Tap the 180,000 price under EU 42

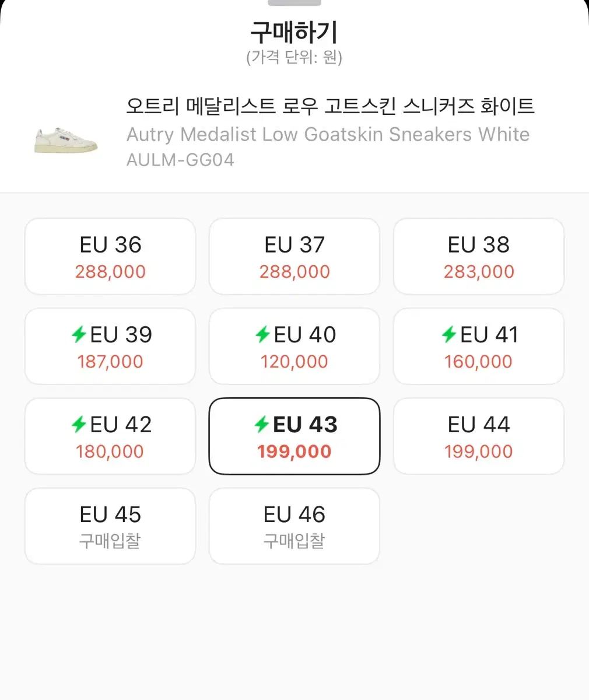click(x=110, y=452)
